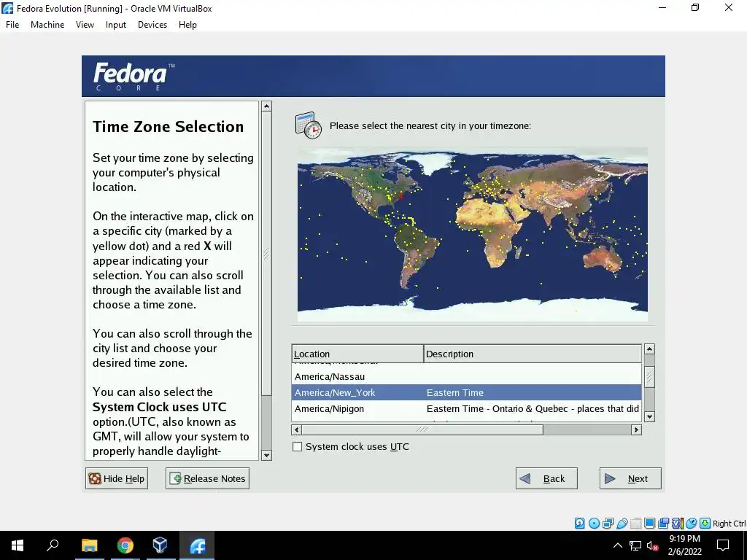Click the red X marker on the map
Screen dimensions: 747x560
coord(400,195)
